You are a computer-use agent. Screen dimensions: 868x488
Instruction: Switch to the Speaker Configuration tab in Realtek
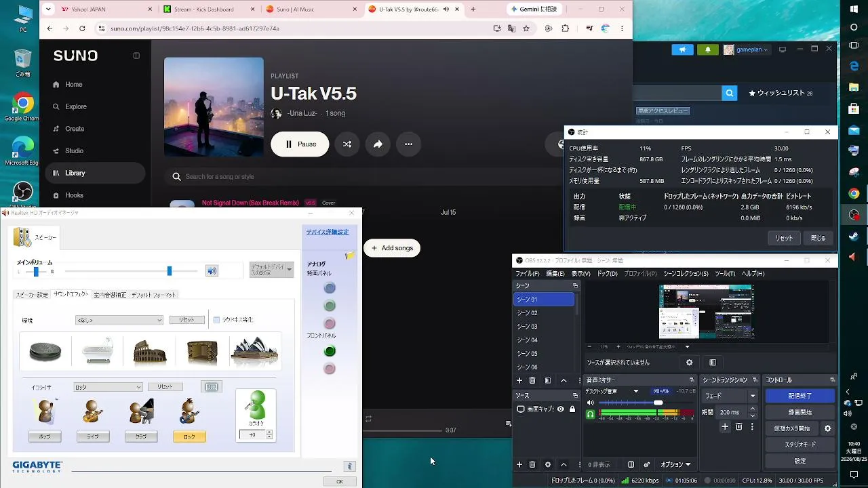pyautogui.click(x=32, y=295)
